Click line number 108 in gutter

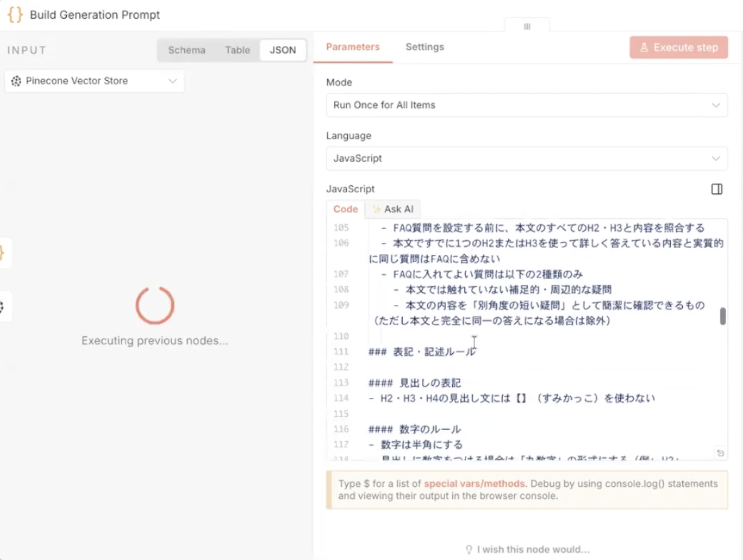(341, 289)
